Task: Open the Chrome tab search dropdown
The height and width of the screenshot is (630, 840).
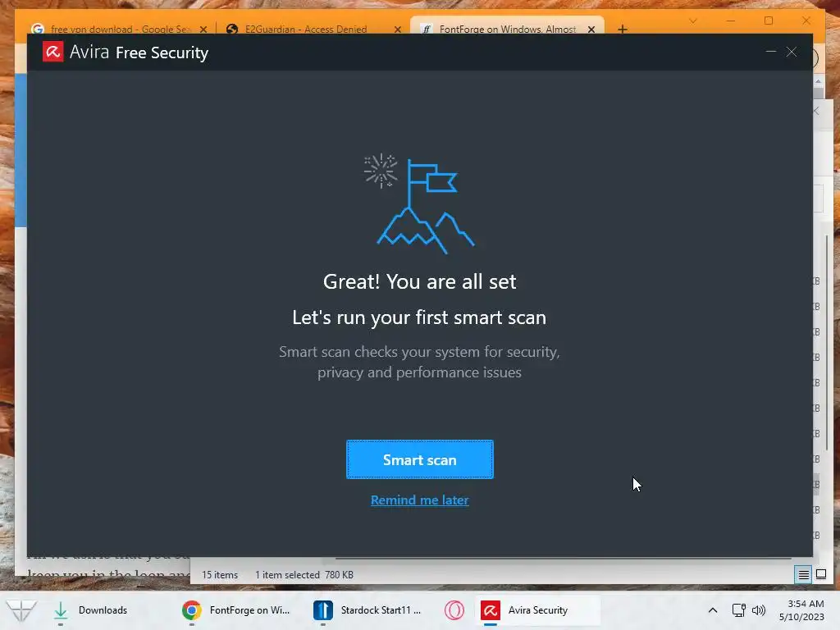Action: pyautogui.click(x=693, y=21)
